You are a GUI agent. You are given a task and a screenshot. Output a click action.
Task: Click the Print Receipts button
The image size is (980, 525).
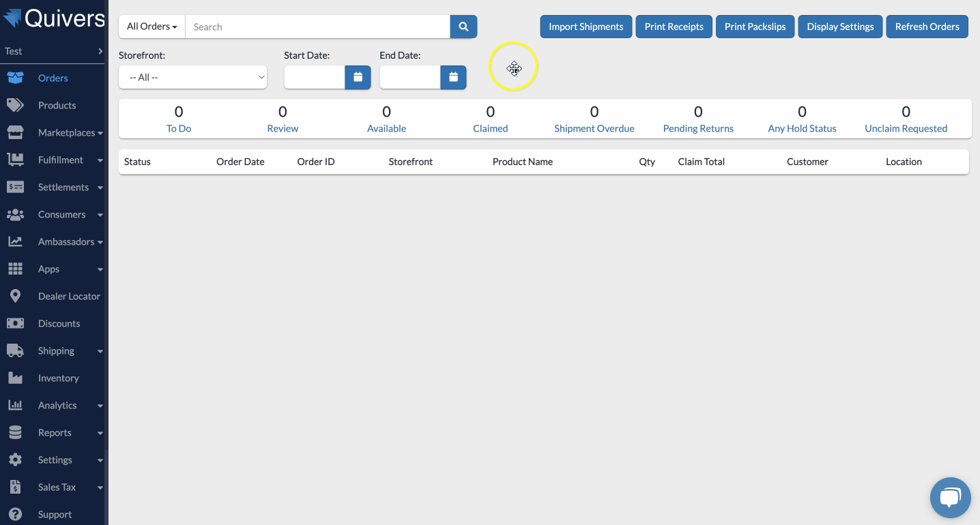tap(674, 27)
